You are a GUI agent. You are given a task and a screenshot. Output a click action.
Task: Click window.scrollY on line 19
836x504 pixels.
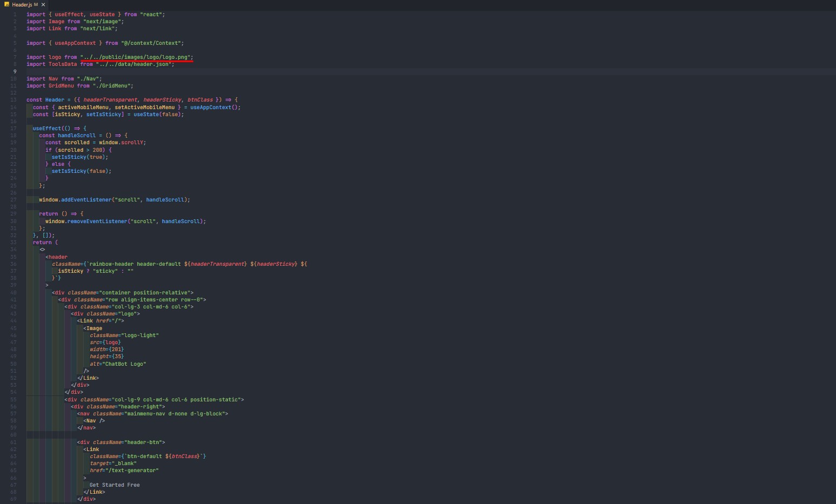point(122,143)
